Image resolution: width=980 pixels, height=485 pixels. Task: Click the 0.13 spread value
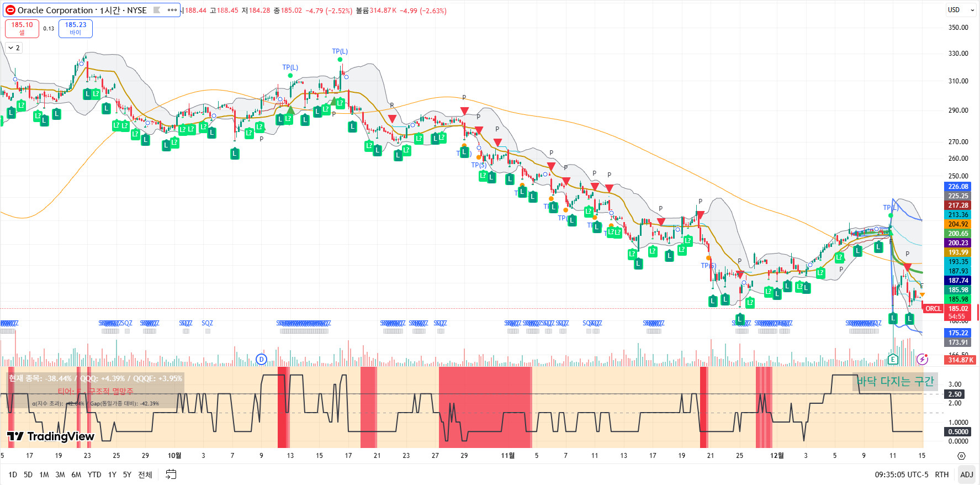tap(49, 29)
